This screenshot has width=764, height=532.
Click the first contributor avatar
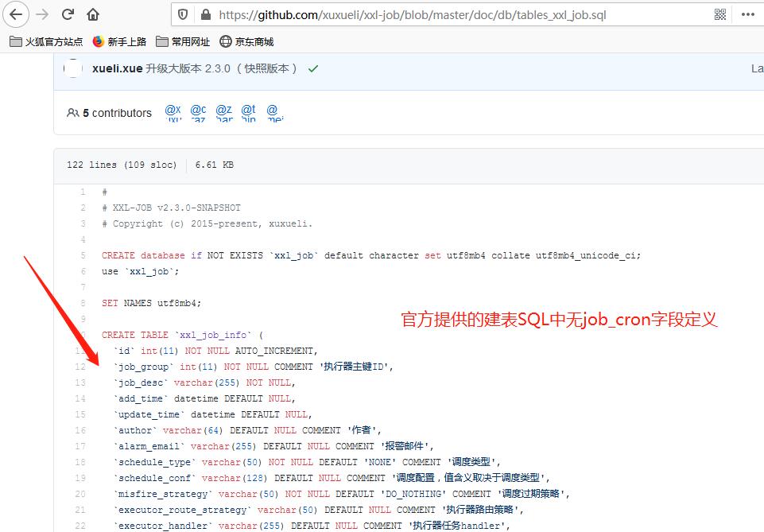point(173,113)
